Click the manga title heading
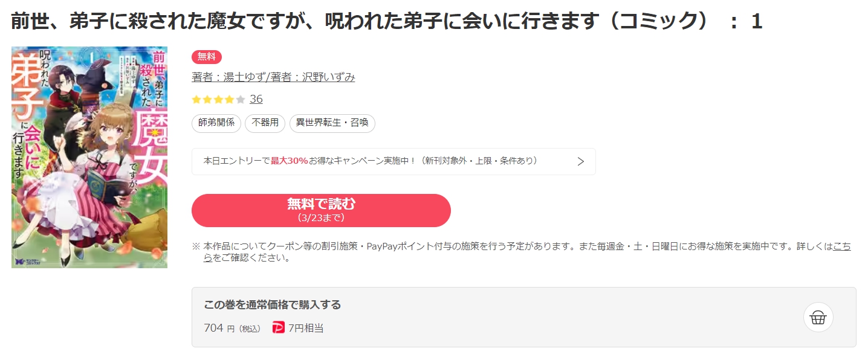The image size is (868, 354). click(x=387, y=22)
